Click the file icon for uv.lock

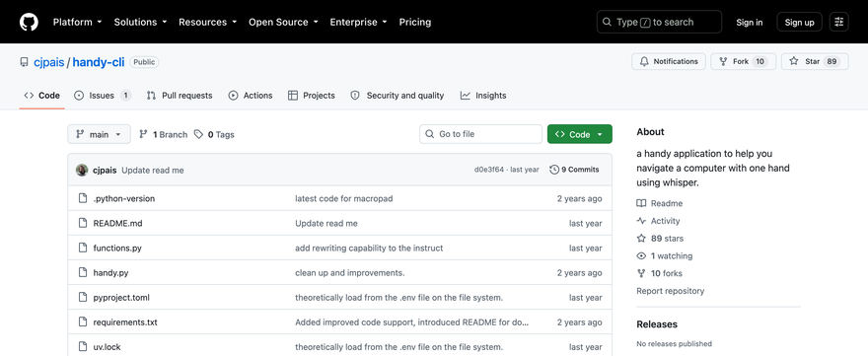pos(83,346)
